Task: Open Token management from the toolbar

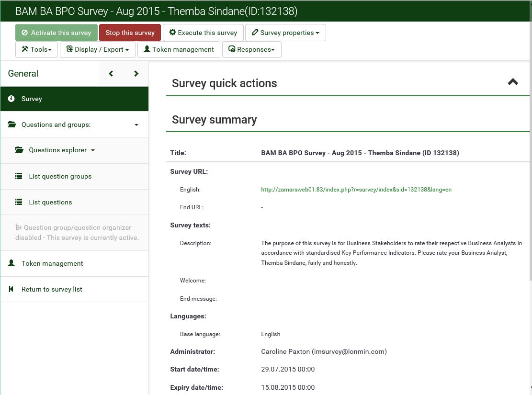Action: click(179, 49)
